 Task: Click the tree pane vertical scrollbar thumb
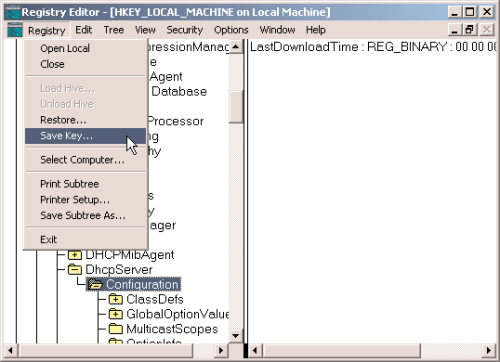(x=236, y=106)
